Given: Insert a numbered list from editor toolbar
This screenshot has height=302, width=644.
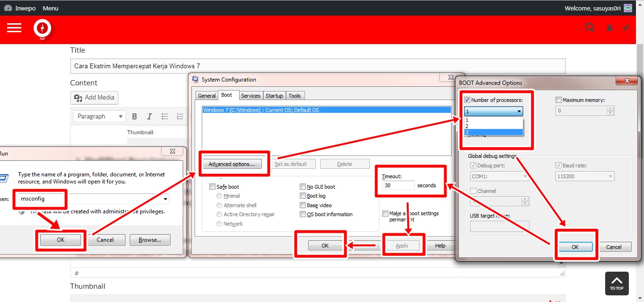Looking at the screenshot, I should pos(180,117).
